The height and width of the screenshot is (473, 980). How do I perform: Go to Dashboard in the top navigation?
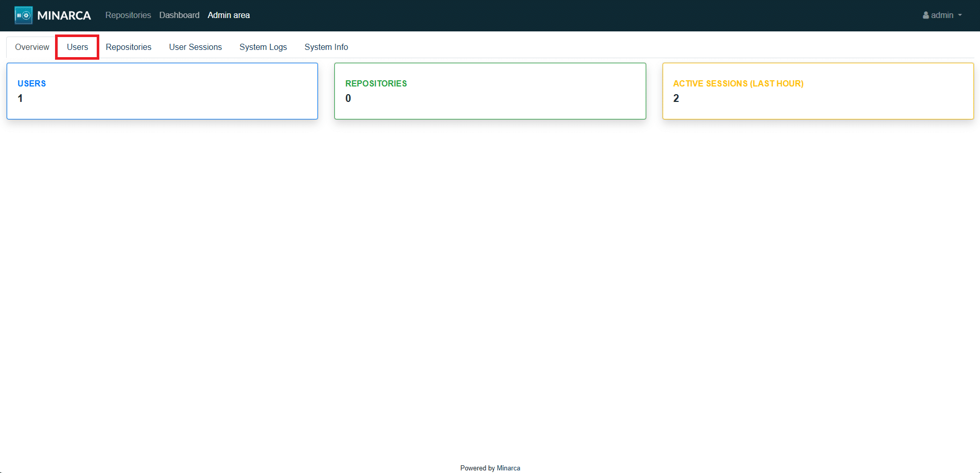click(179, 15)
